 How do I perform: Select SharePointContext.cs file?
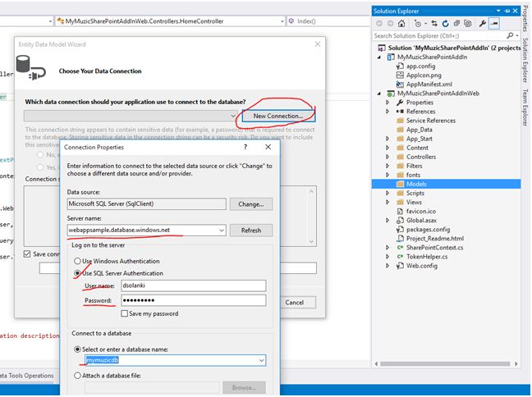pyautogui.click(x=434, y=248)
